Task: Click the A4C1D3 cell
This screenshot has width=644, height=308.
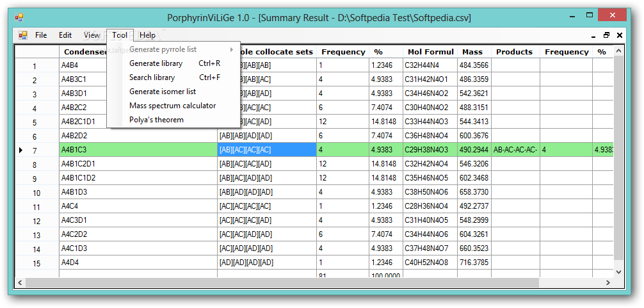Action: coord(138,248)
